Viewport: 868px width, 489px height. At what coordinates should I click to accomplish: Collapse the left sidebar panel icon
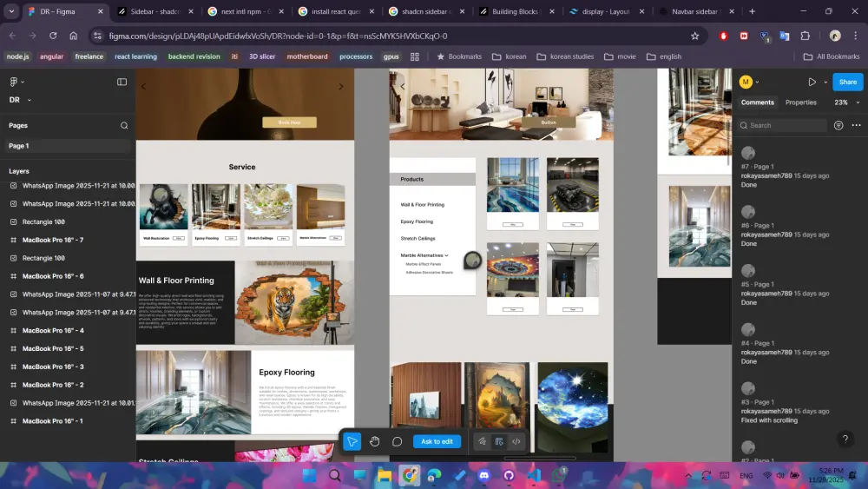click(122, 82)
